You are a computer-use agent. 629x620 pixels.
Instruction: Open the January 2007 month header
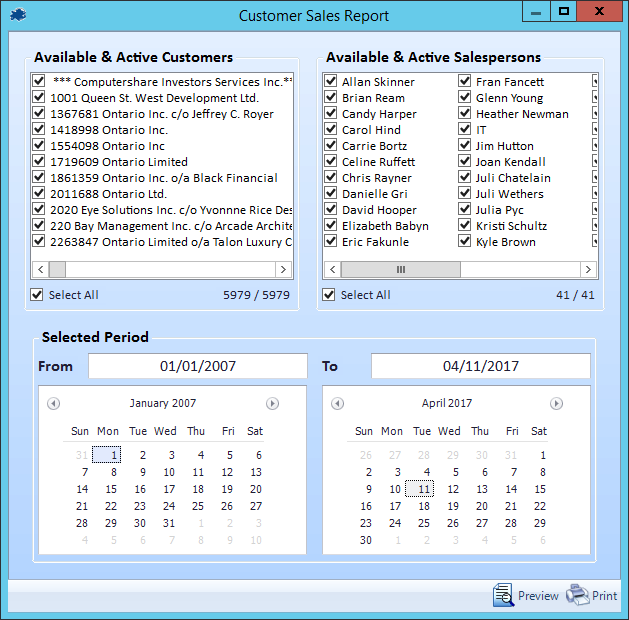tap(163, 404)
